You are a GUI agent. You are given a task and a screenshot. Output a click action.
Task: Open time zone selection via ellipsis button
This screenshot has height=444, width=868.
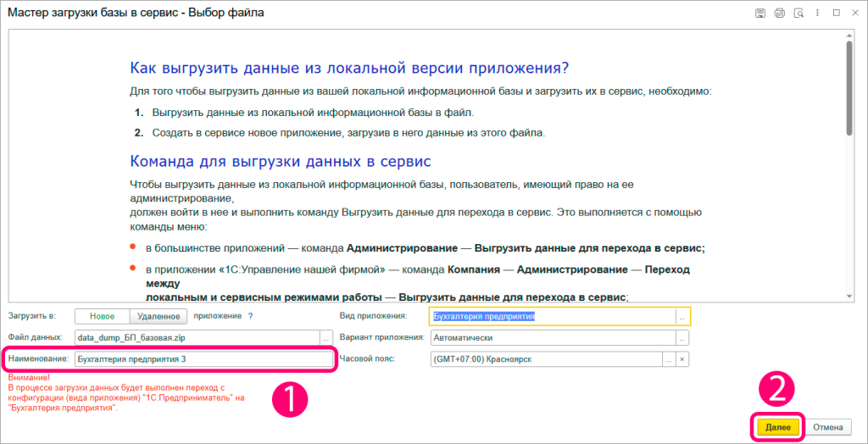coord(669,358)
